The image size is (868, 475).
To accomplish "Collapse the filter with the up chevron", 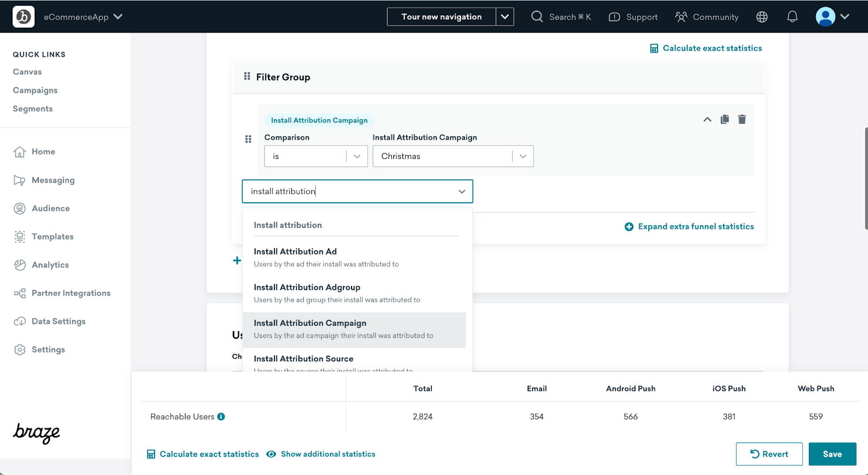I will pyautogui.click(x=707, y=119).
